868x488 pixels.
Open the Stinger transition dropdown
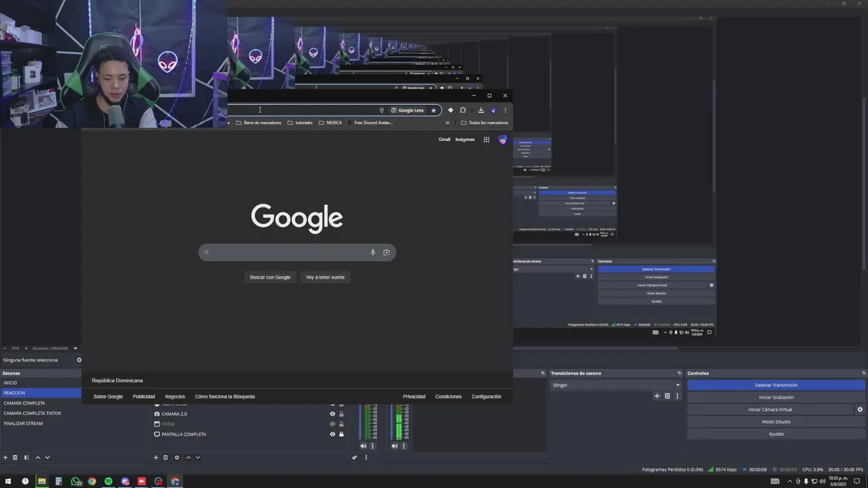click(616, 385)
